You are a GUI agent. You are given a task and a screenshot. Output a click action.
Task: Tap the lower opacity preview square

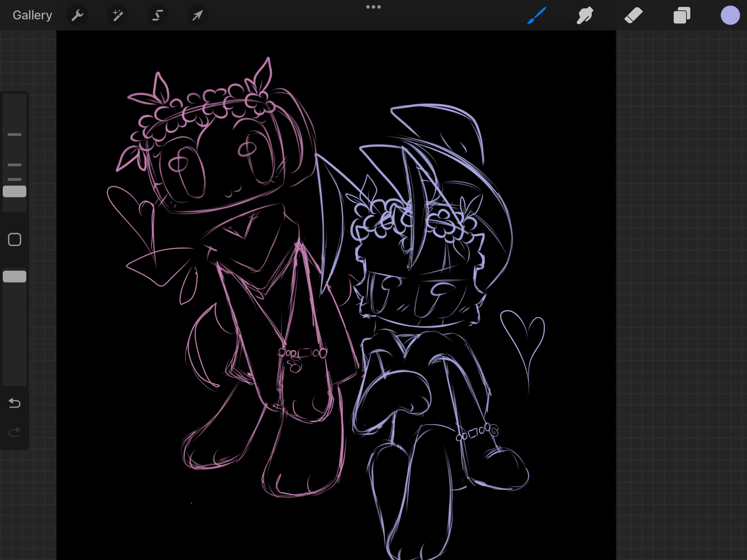14,276
